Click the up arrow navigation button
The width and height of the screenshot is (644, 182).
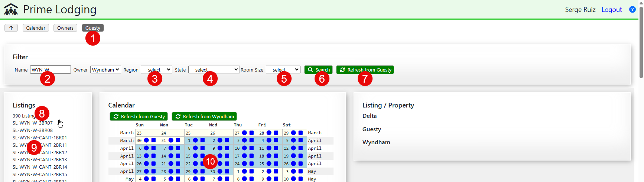(x=11, y=28)
